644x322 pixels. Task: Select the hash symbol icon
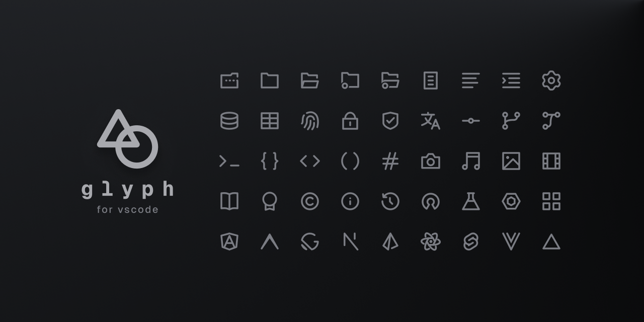[390, 161]
